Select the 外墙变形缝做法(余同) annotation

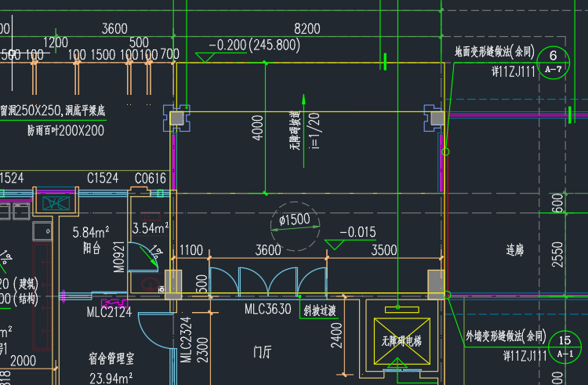tap(506, 336)
